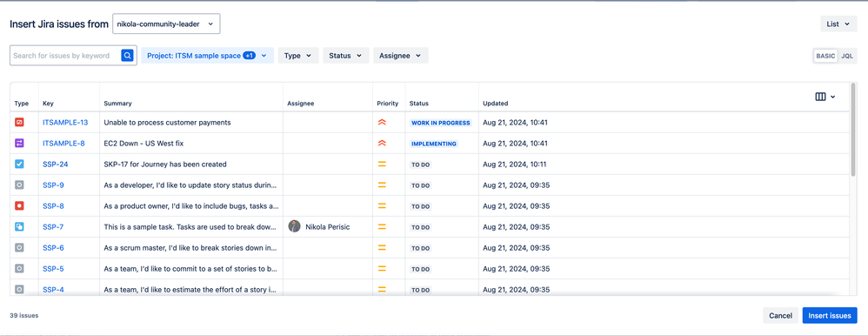Click medium priority icon for SSP-7
Viewport: 868px width, 336px height.
pyautogui.click(x=382, y=227)
